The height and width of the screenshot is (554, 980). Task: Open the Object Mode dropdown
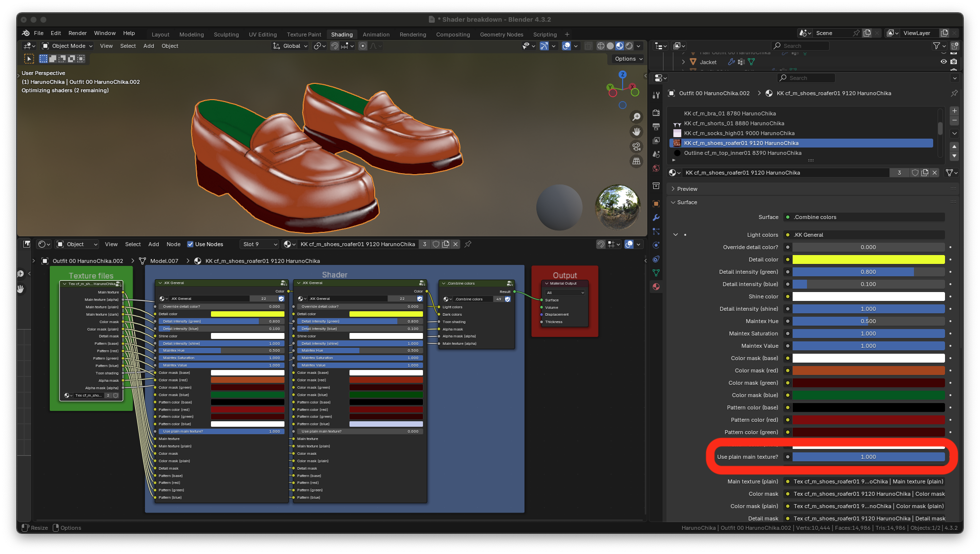pos(68,46)
